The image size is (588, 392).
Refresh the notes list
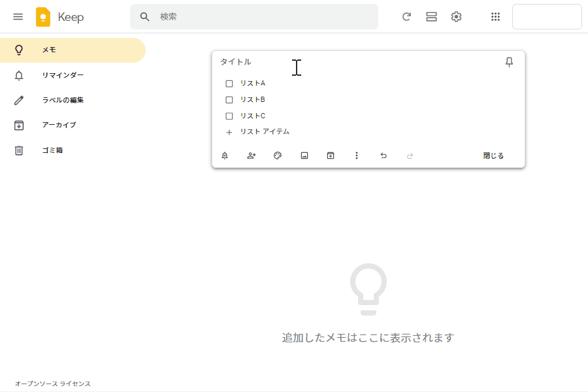point(406,17)
